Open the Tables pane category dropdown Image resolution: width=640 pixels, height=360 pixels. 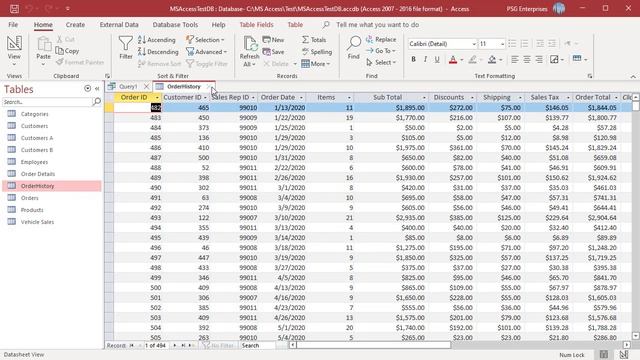pos(87,89)
